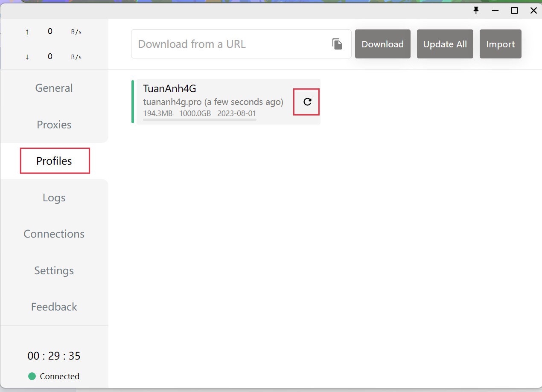Screen dimensions: 542x392
Task: Go to the Logs tab
Action: click(x=54, y=197)
